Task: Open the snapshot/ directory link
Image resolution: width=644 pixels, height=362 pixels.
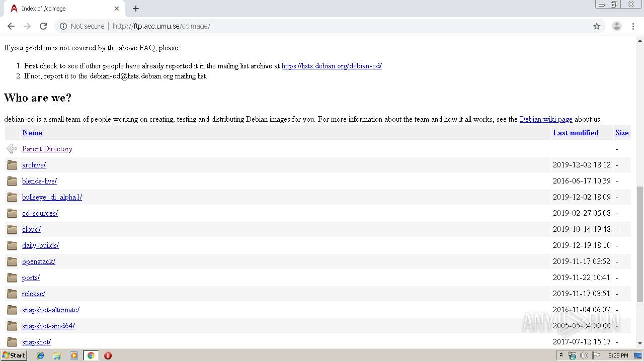Action: 36,342
